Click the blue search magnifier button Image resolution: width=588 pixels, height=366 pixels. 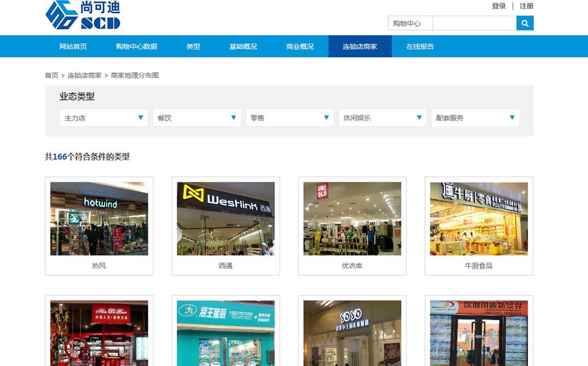(x=525, y=23)
